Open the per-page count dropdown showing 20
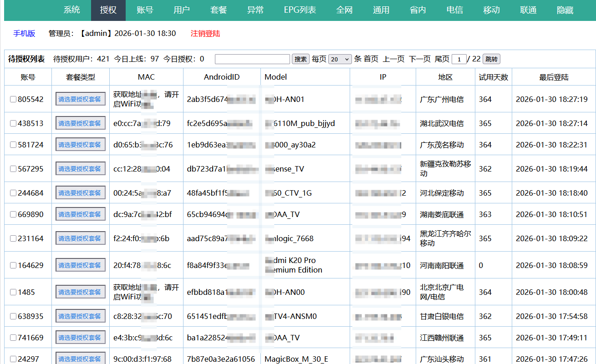Viewport: 596px width, 364px height. coord(340,59)
